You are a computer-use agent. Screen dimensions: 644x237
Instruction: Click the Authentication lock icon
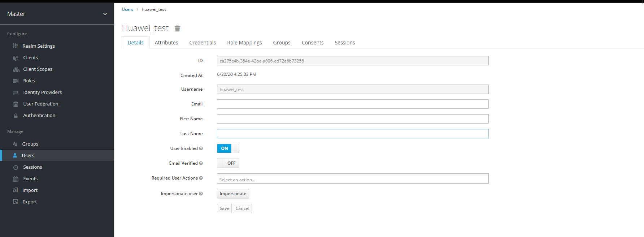coord(16,116)
